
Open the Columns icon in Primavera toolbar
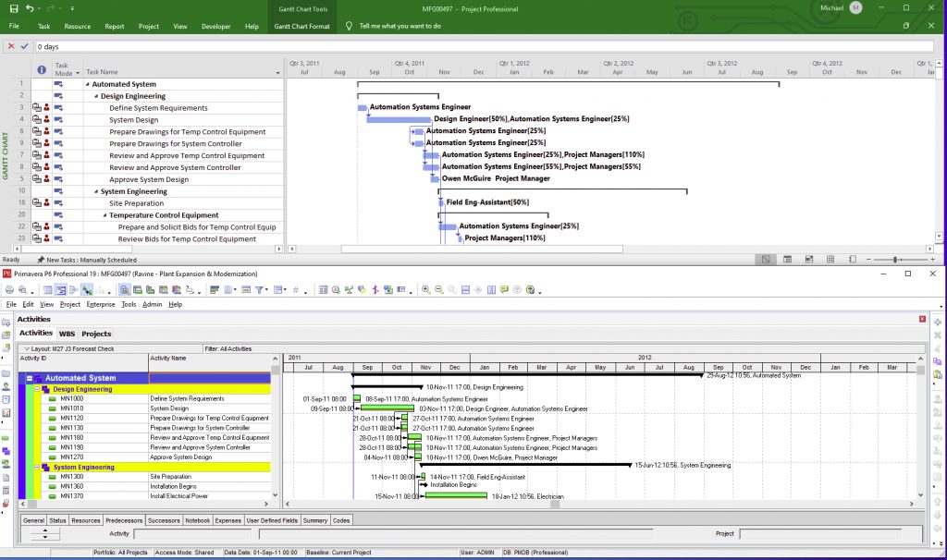pos(228,289)
